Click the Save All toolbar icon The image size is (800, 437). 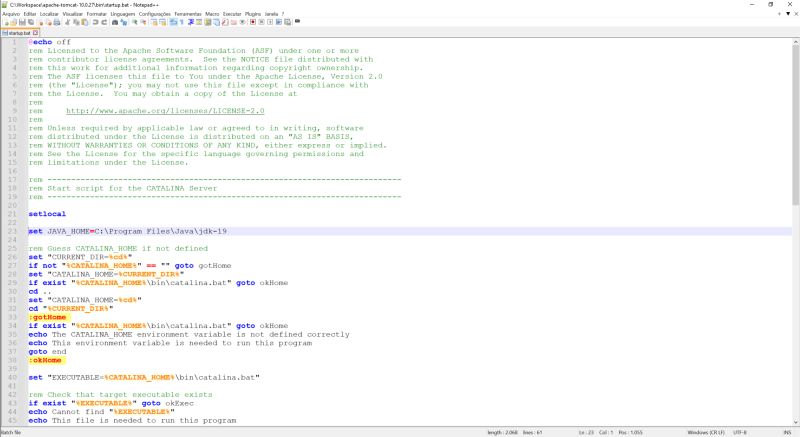point(31,22)
